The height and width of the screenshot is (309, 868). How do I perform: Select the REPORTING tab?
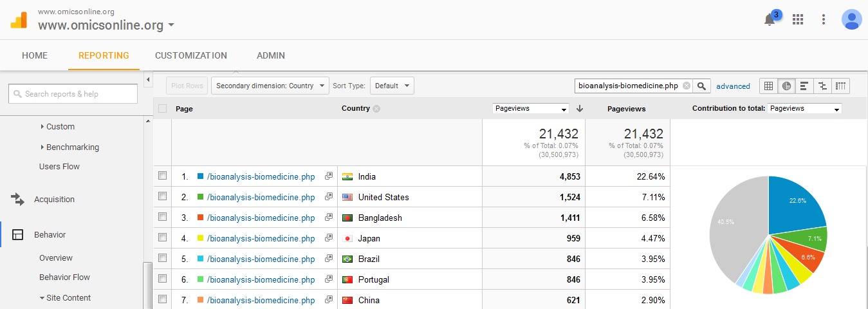pos(104,56)
